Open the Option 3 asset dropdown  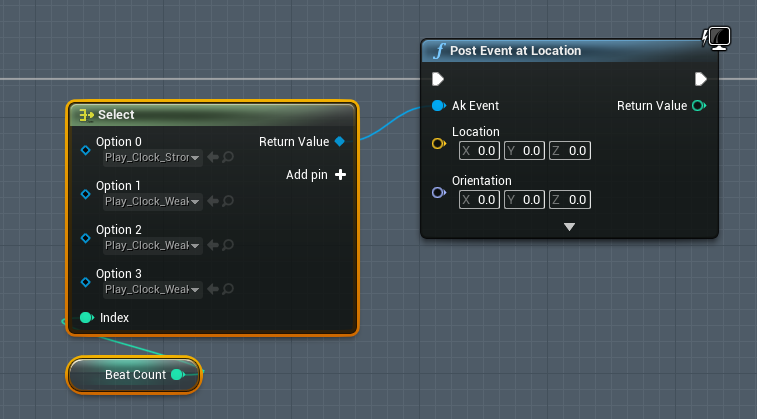(x=152, y=289)
